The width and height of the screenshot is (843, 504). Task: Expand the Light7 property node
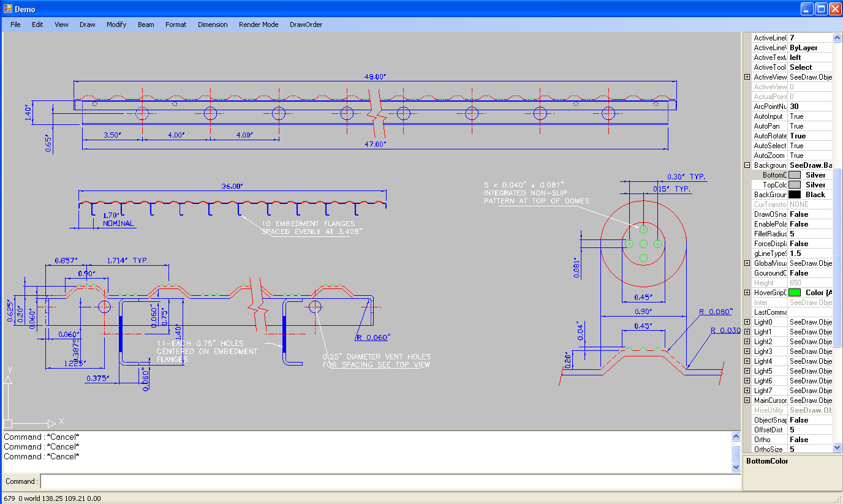747,391
